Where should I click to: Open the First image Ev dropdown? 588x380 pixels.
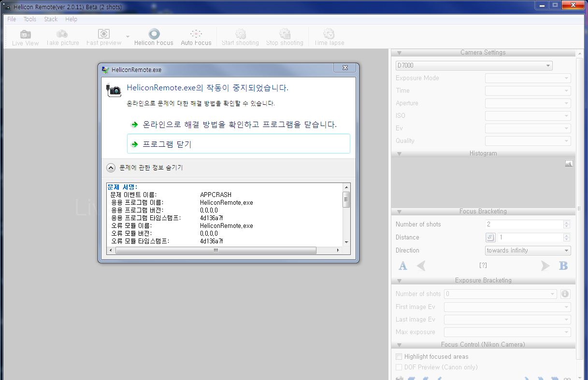pyautogui.click(x=507, y=307)
